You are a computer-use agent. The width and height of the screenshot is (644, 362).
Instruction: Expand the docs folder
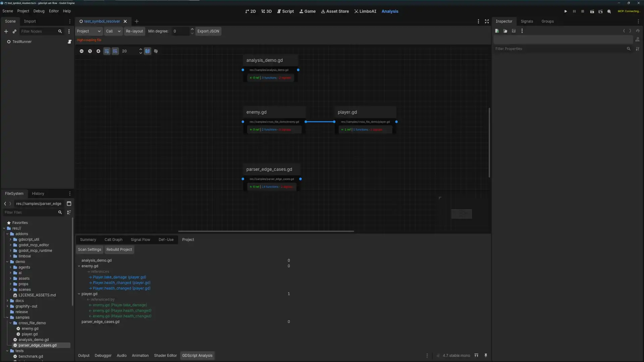pos(7,301)
